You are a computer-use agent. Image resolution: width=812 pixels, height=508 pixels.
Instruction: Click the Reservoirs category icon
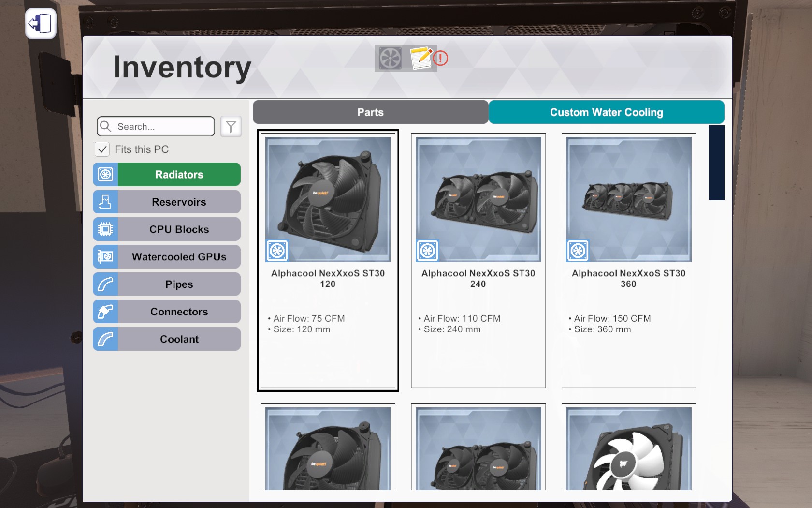click(x=105, y=202)
